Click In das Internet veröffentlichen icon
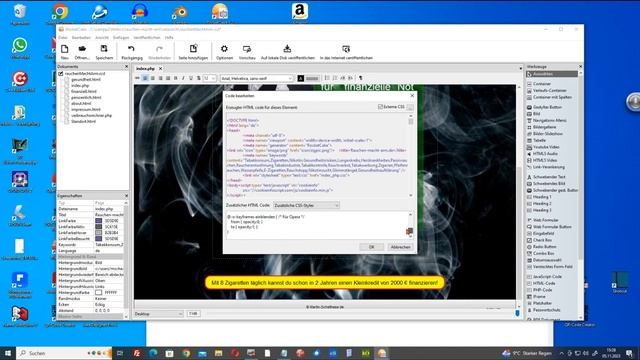 point(346,49)
